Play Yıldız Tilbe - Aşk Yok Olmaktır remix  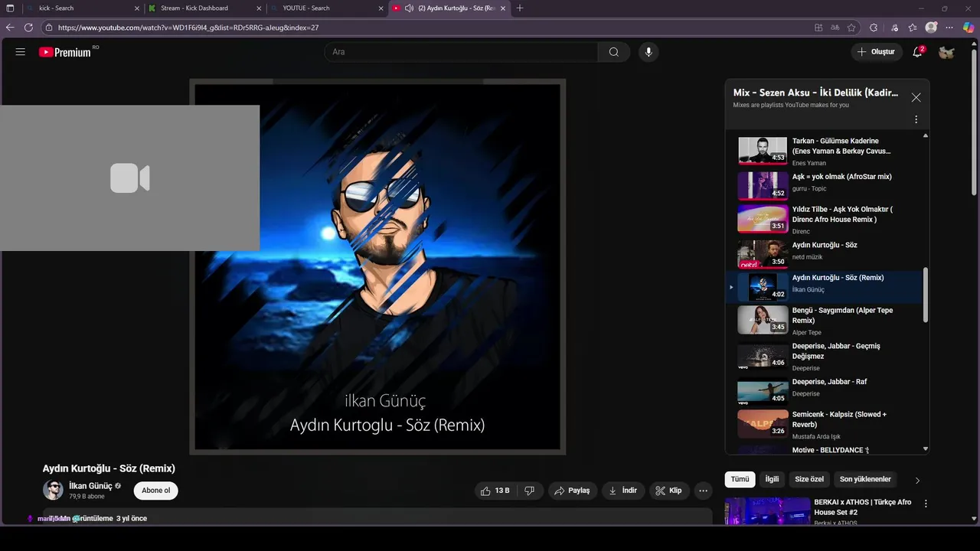coord(823,218)
